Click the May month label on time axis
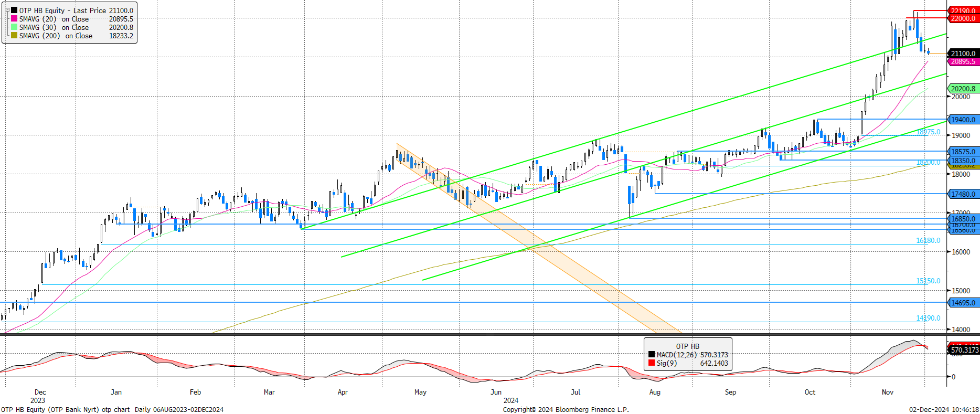This screenshot has width=980, height=414. [x=421, y=392]
